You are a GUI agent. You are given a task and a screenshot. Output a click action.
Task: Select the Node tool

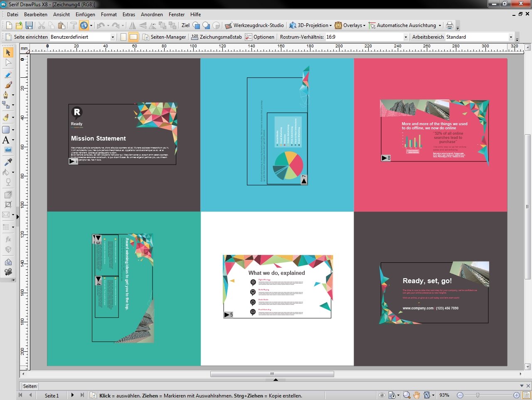point(8,63)
